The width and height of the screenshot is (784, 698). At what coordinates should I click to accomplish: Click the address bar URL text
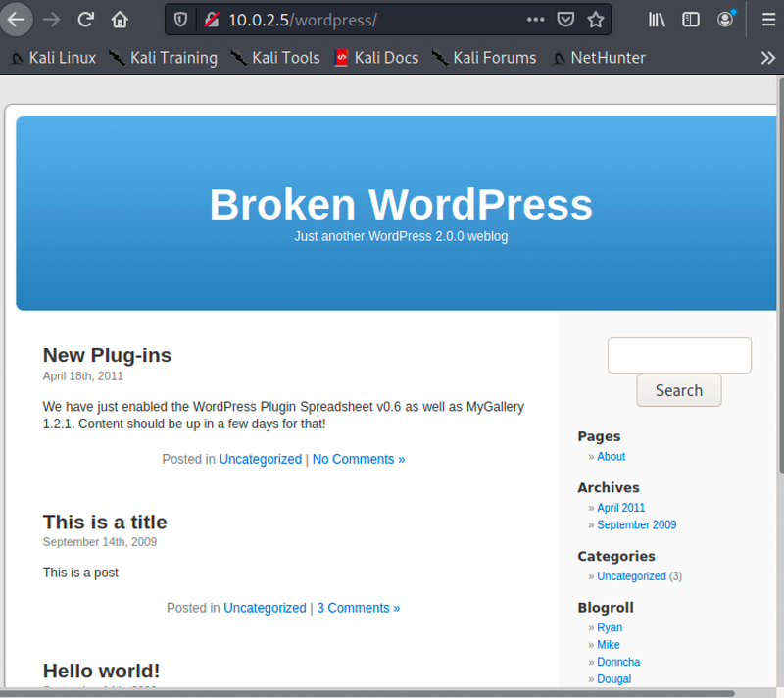tap(303, 20)
